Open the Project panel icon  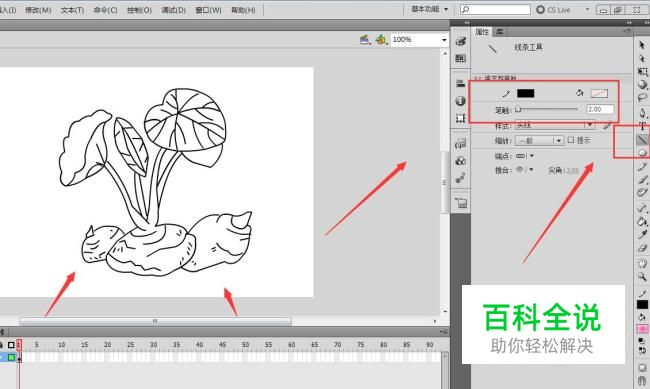461,203
